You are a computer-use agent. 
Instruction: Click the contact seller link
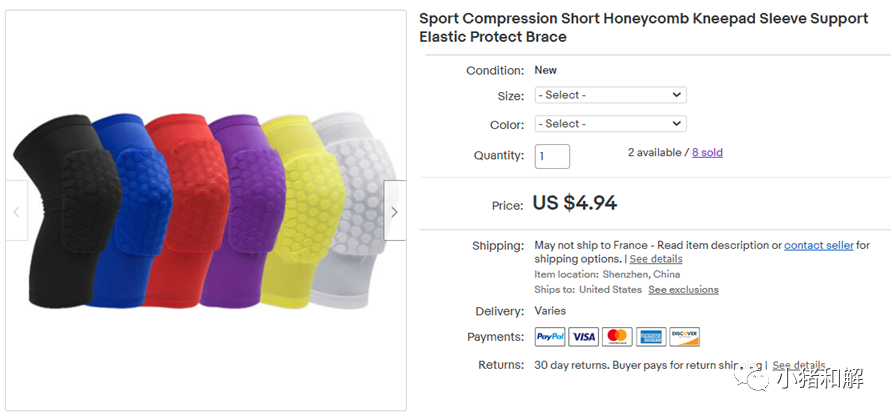click(x=819, y=245)
